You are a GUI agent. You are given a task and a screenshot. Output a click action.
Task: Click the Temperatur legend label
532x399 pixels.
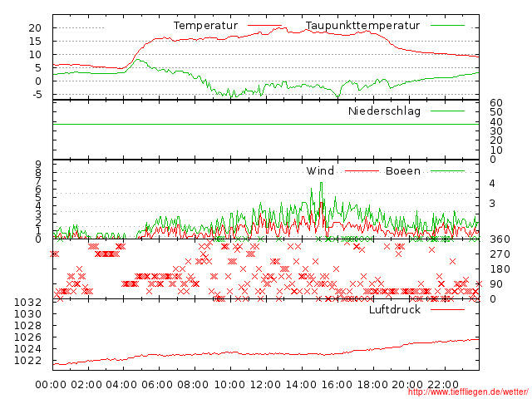coord(205,26)
